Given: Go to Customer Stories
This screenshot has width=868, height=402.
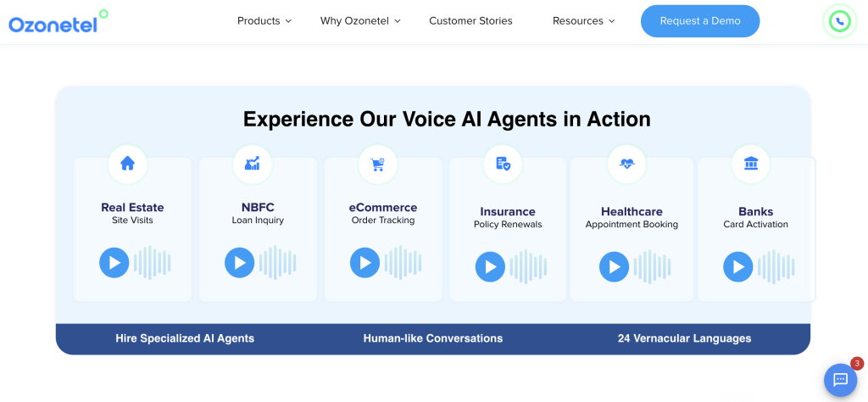Looking at the screenshot, I should tap(470, 21).
